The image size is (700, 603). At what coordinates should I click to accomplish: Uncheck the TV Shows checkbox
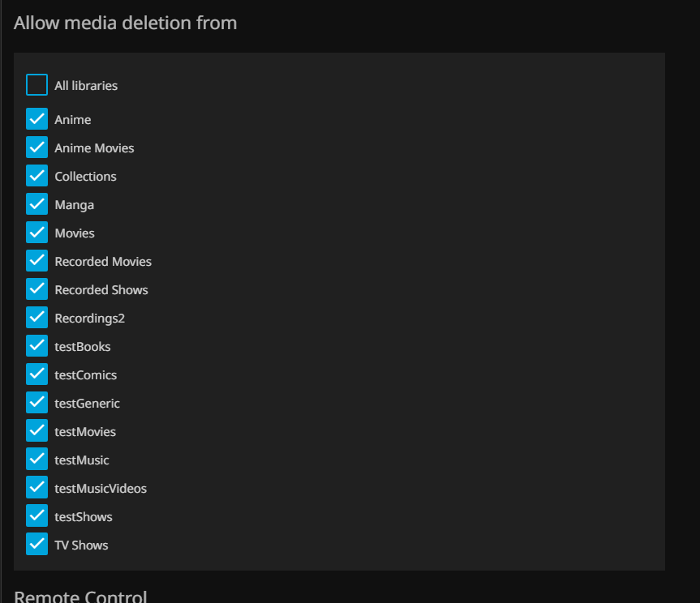tap(37, 545)
